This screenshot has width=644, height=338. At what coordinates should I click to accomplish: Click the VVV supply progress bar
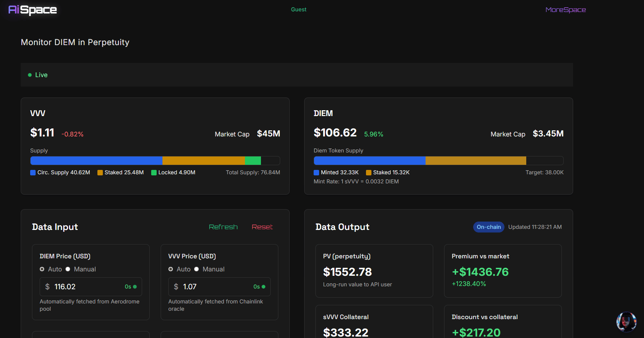(x=155, y=160)
